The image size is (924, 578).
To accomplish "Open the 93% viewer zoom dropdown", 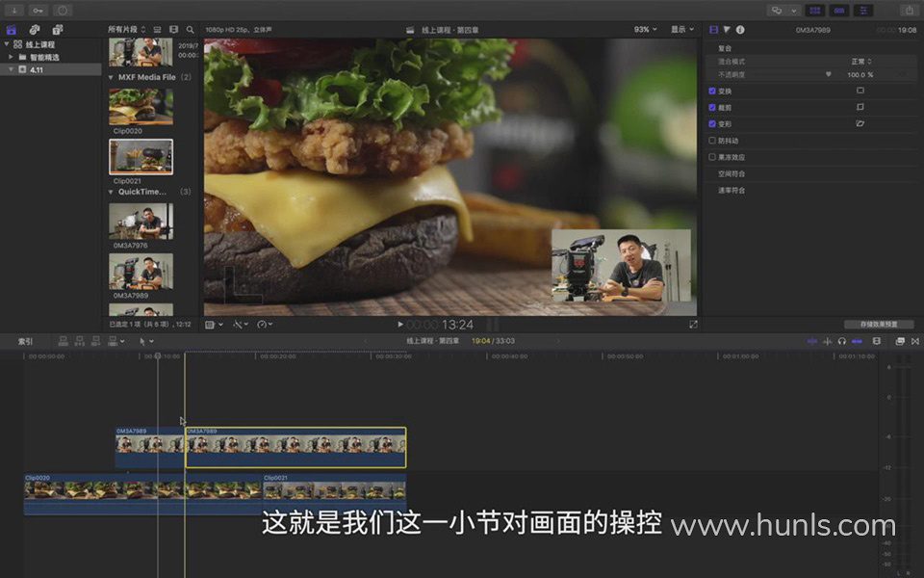I will click(645, 30).
